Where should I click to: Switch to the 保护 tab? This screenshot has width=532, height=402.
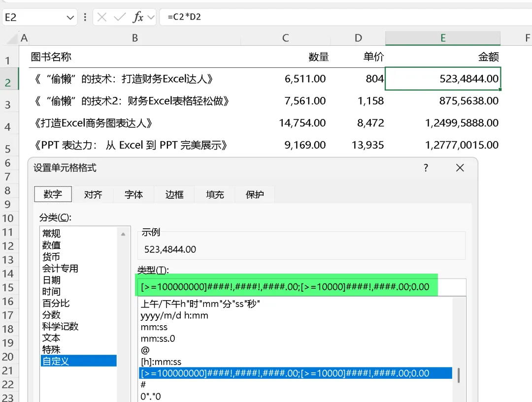(255, 194)
